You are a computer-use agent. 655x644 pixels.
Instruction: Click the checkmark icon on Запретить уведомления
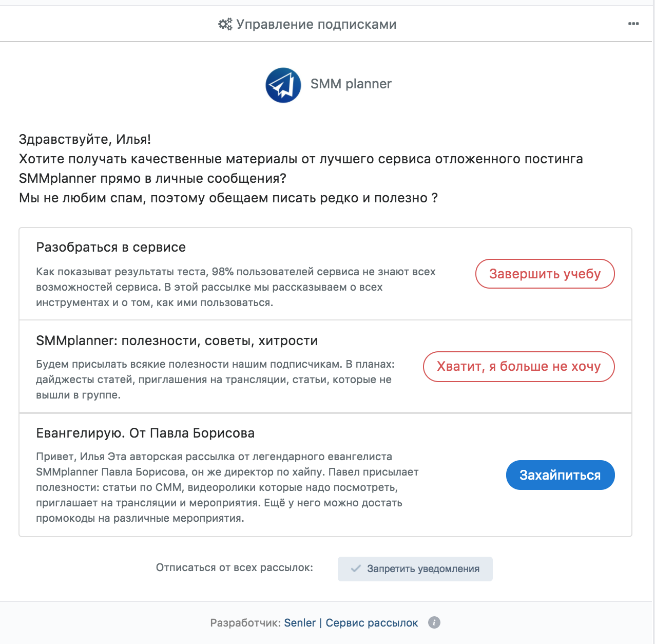point(356,569)
